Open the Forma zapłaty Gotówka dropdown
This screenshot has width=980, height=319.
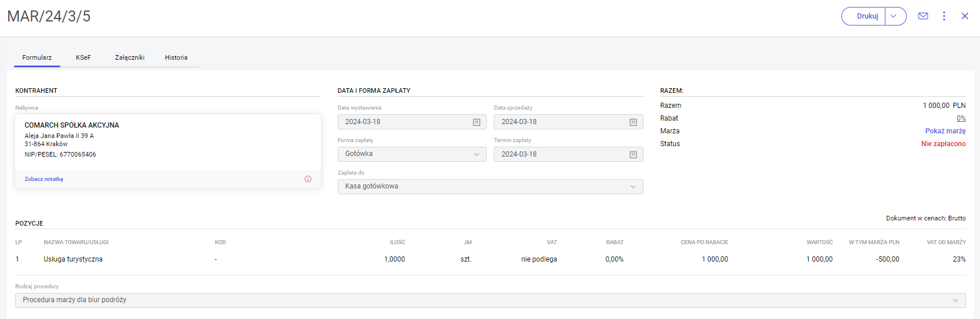(412, 154)
